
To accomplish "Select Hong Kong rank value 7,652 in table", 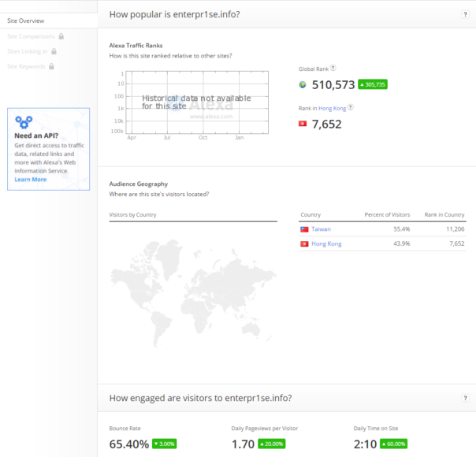I will pos(457,243).
